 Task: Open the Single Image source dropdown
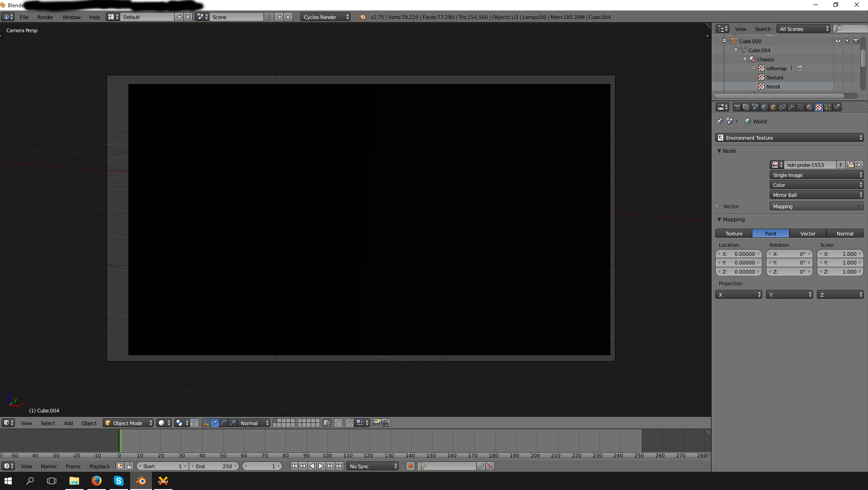click(x=816, y=175)
